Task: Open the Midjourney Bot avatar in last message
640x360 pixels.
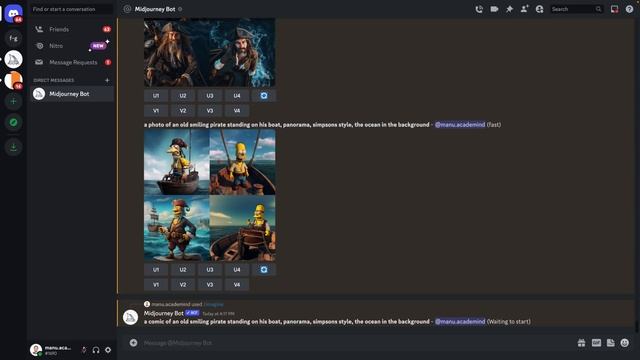Action: [131, 317]
